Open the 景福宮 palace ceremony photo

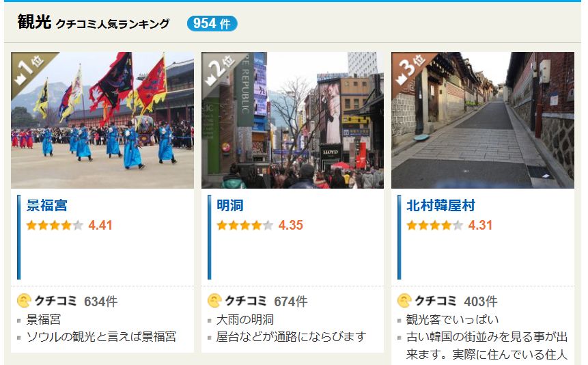coord(102,120)
